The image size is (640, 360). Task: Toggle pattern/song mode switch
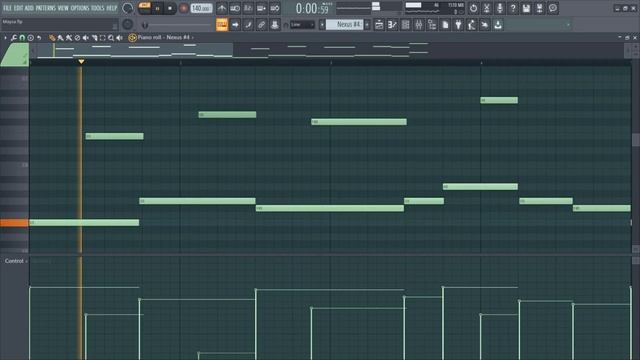click(144, 8)
